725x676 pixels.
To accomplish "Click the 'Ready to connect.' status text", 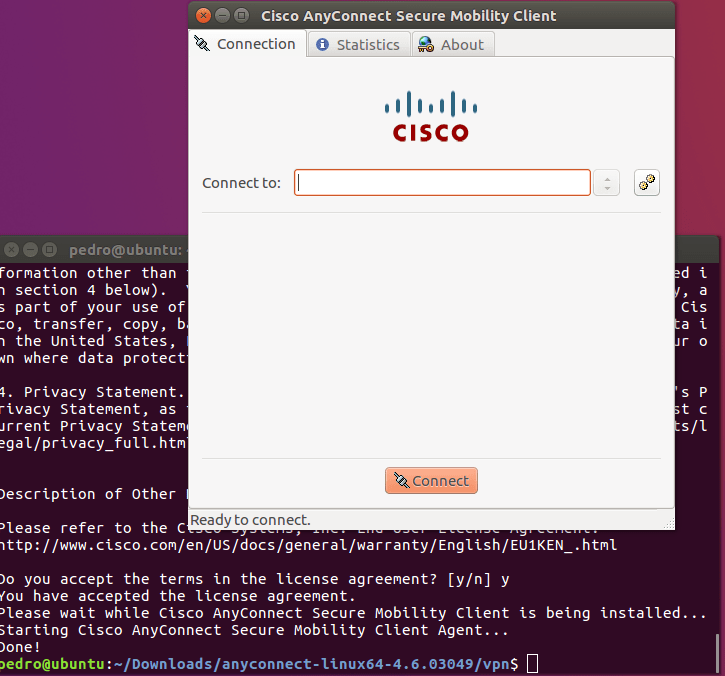I will 250,520.
